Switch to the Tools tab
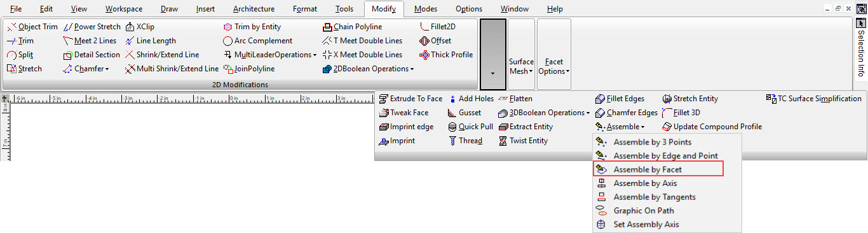The height and width of the screenshot is (233, 868). 344,9
